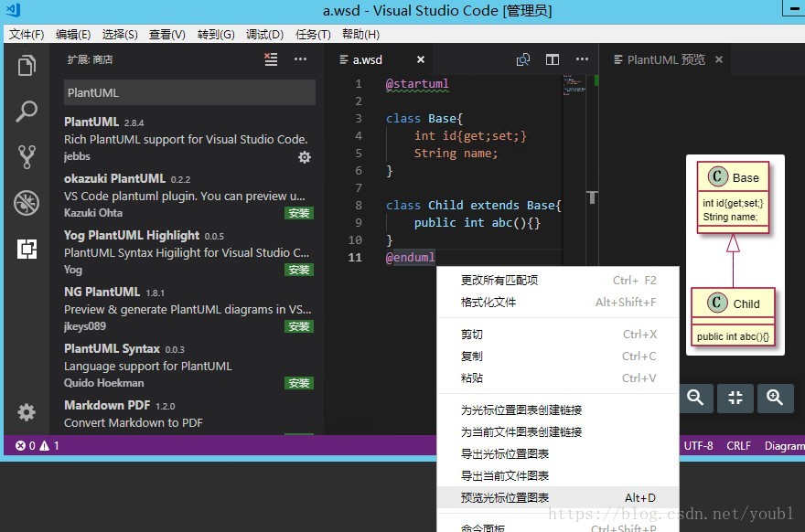This screenshot has height=532, width=805.
Task: Install PlantUML Syntax extension
Action: coord(299,383)
